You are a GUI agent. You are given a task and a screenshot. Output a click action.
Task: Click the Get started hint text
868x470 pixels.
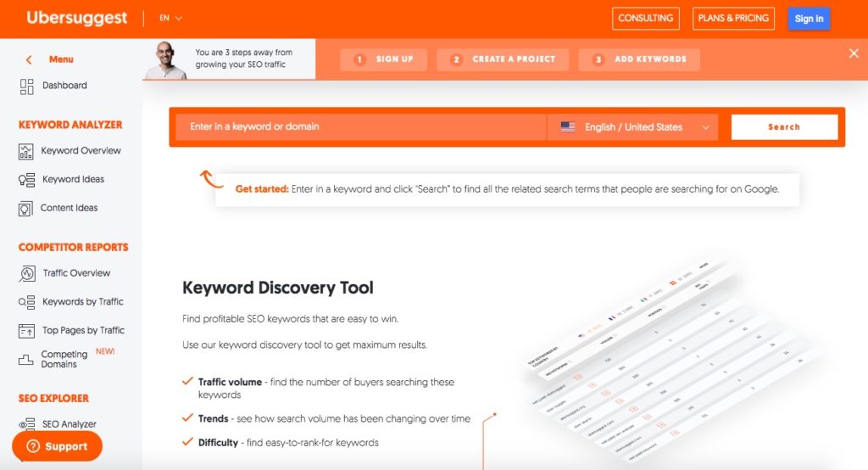point(507,189)
